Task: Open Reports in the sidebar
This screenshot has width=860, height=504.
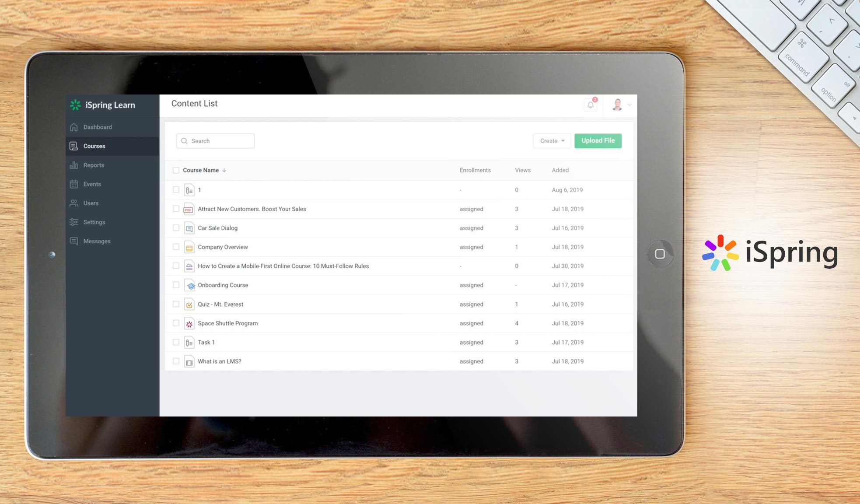Action: [94, 165]
